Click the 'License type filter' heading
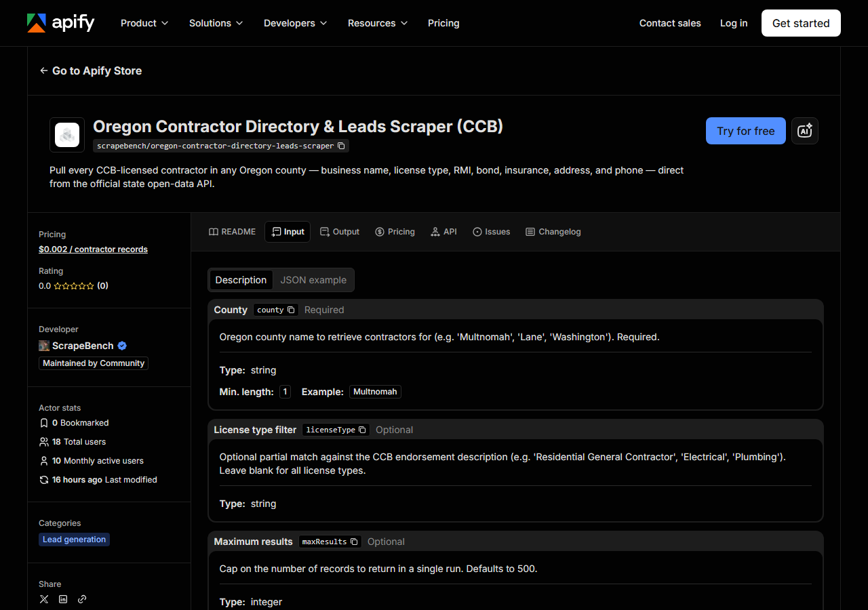The height and width of the screenshot is (610, 868). click(x=255, y=430)
